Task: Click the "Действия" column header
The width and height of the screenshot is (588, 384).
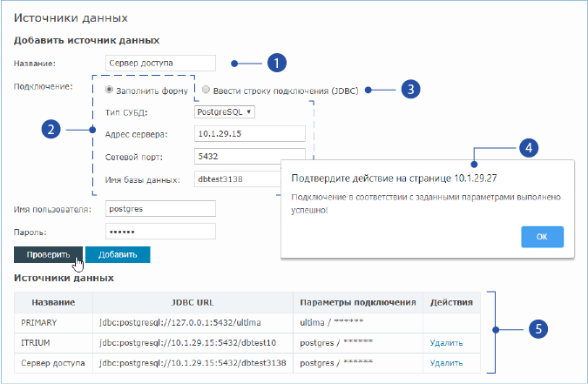Action: (451, 302)
